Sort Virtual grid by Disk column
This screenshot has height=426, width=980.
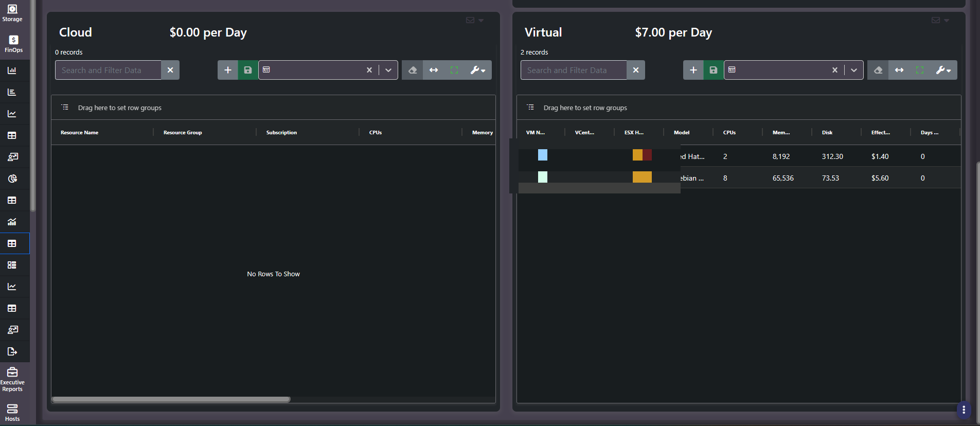827,132
